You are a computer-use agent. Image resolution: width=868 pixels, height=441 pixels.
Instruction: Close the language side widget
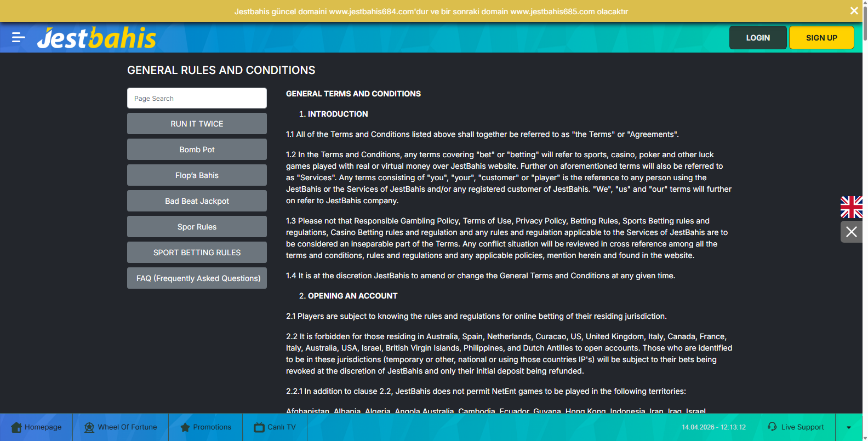coord(851,232)
